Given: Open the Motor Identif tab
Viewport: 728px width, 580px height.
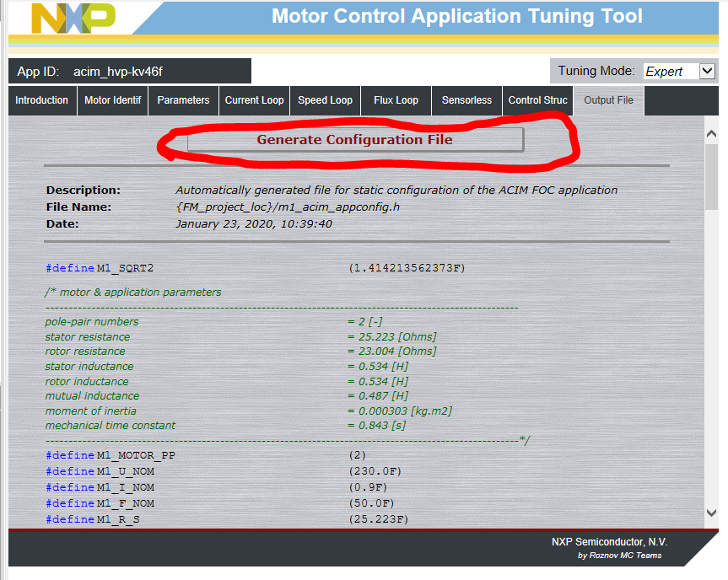Looking at the screenshot, I should tap(113, 100).
